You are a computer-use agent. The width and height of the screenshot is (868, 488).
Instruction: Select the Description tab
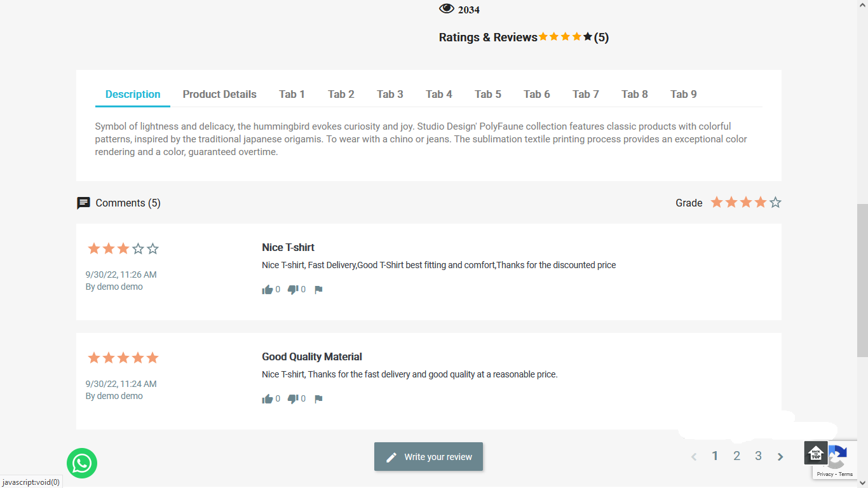pos(133,94)
